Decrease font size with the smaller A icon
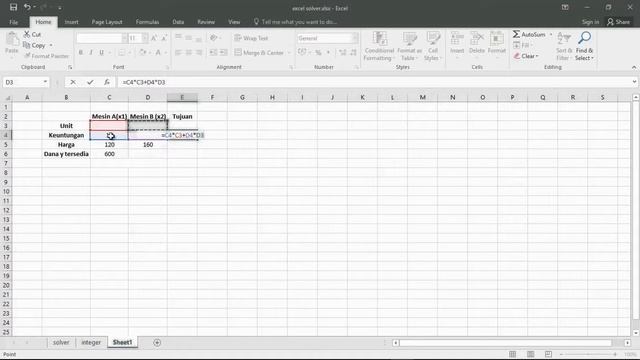The width and height of the screenshot is (640, 360). pos(164,38)
